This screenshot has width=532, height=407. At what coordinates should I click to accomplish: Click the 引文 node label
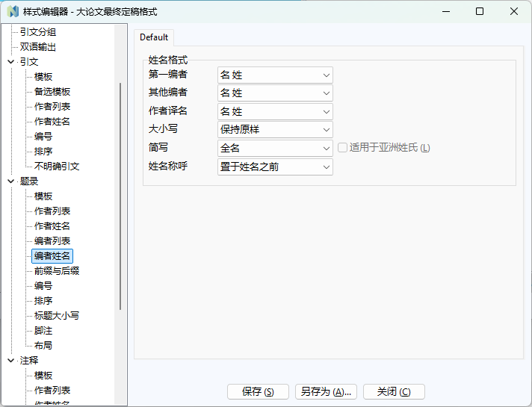[x=29, y=62]
